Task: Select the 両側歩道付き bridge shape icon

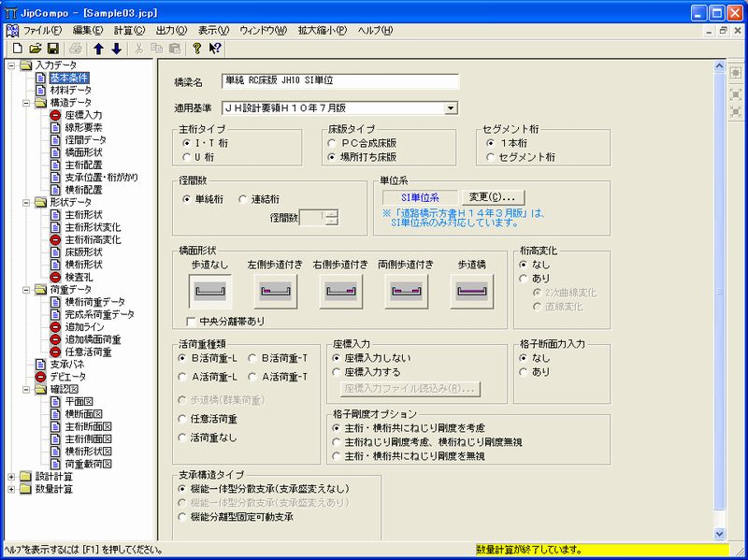Action: coord(405,292)
